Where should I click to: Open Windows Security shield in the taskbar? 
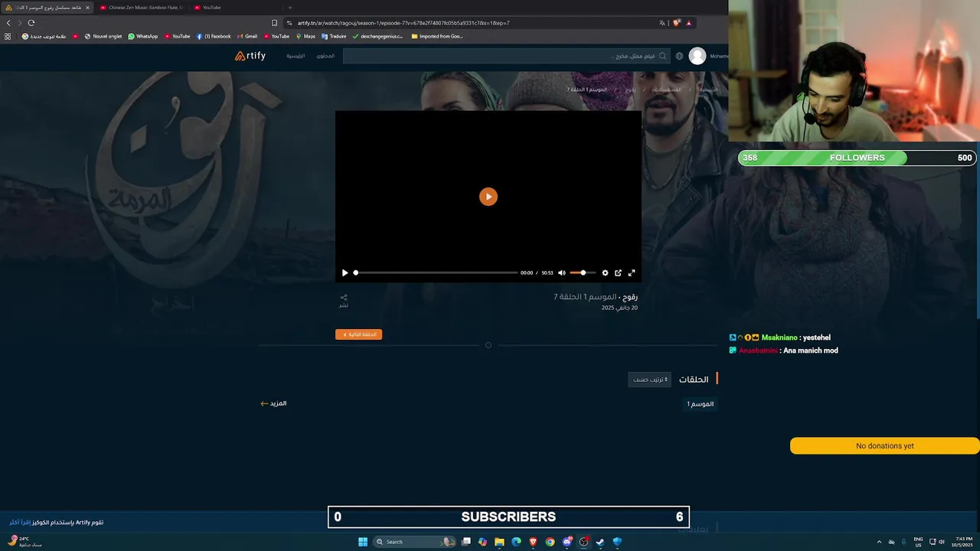pyautogui.click(x=617, y=542)
